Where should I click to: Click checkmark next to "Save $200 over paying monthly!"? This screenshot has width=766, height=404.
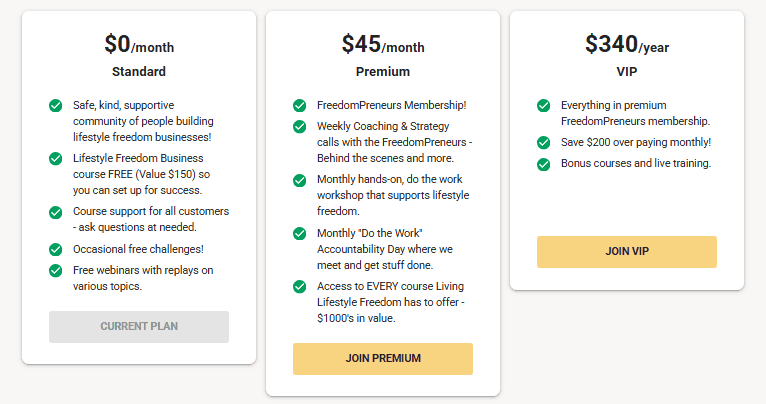click(x=543, y=142)
